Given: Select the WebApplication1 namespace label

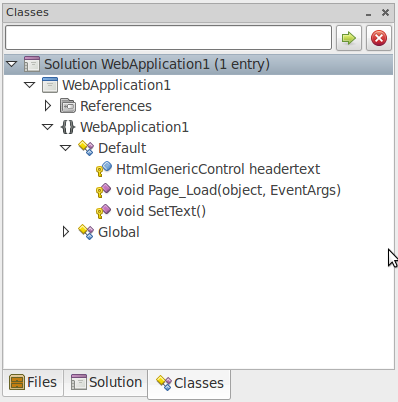Looking at the screenshot, I should 134,127.
